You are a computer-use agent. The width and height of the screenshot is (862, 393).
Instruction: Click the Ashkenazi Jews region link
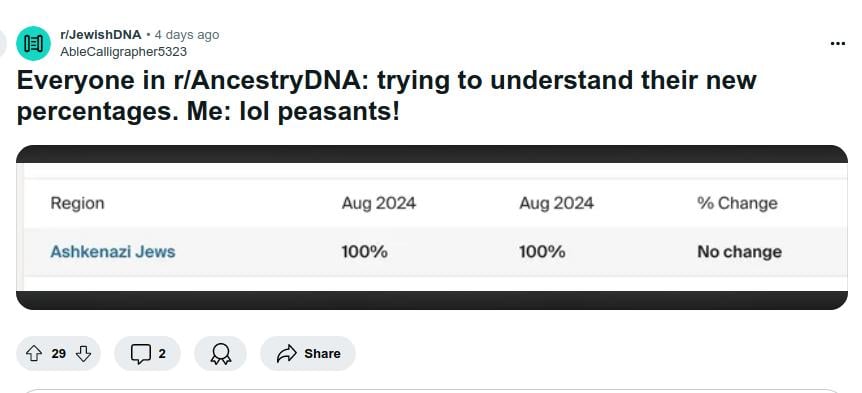113,252
